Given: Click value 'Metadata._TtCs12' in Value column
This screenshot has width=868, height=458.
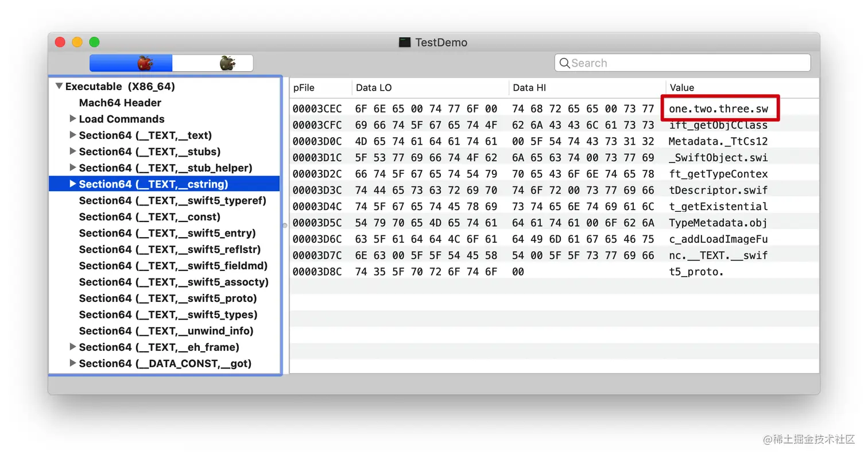Looking at the screenshot, I should click(x=718, y=141).
